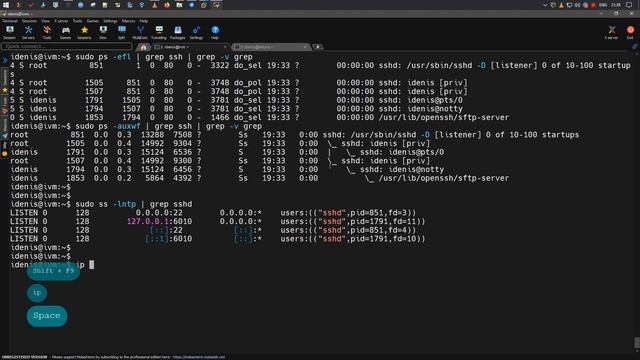This screenshot has height=360, width=640.
Task: Open the Help question-mark toolbar icon
Action: 215,32
